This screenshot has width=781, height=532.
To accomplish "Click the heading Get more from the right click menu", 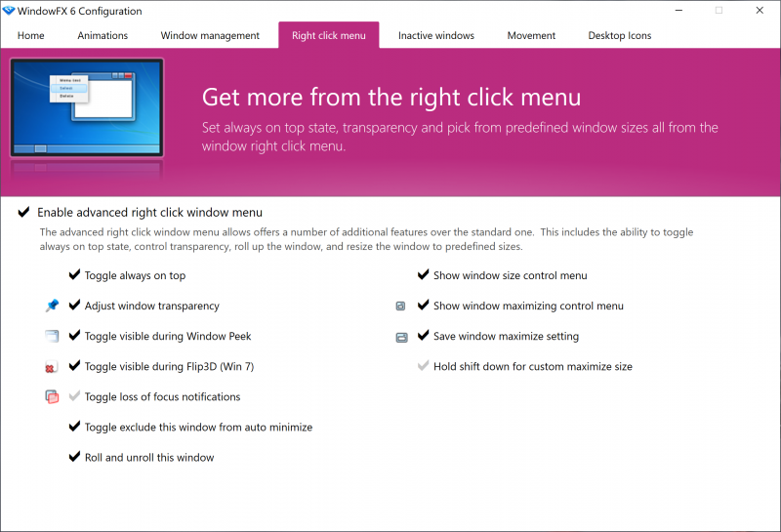I will point(391,98).
